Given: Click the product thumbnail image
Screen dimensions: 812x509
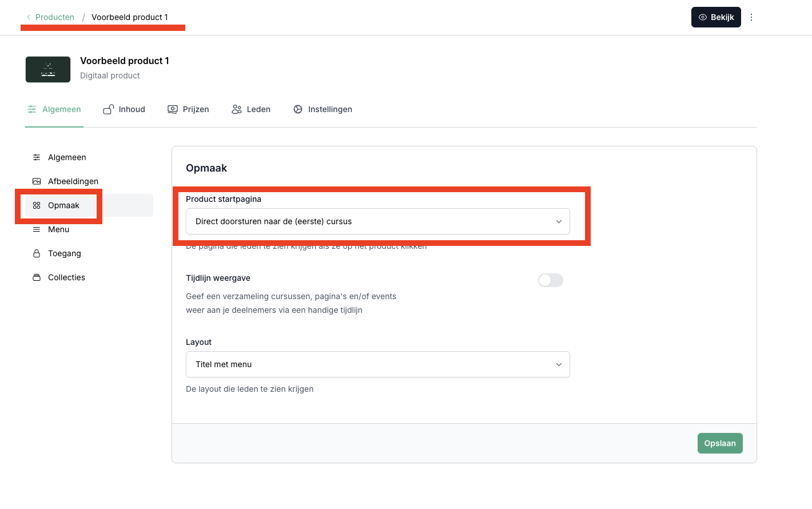Looking at the screenshot, I should pyautogui.click(x=48, y=69).
